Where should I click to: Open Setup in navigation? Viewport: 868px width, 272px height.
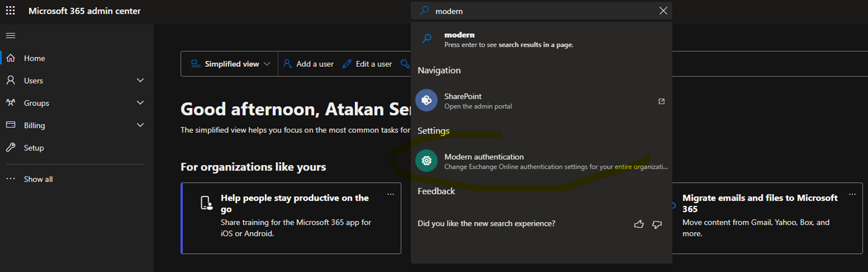click(x=77, y=147)
